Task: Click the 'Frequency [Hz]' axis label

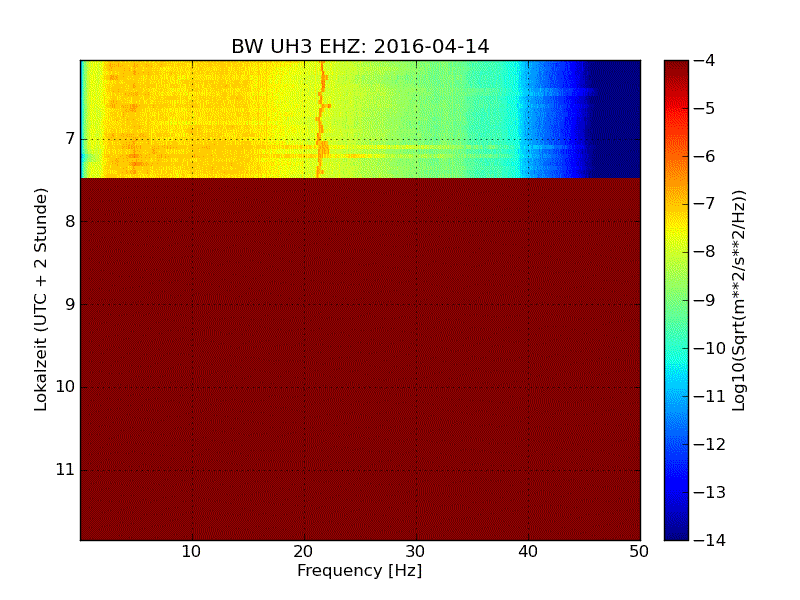Action: coord(360,570)
